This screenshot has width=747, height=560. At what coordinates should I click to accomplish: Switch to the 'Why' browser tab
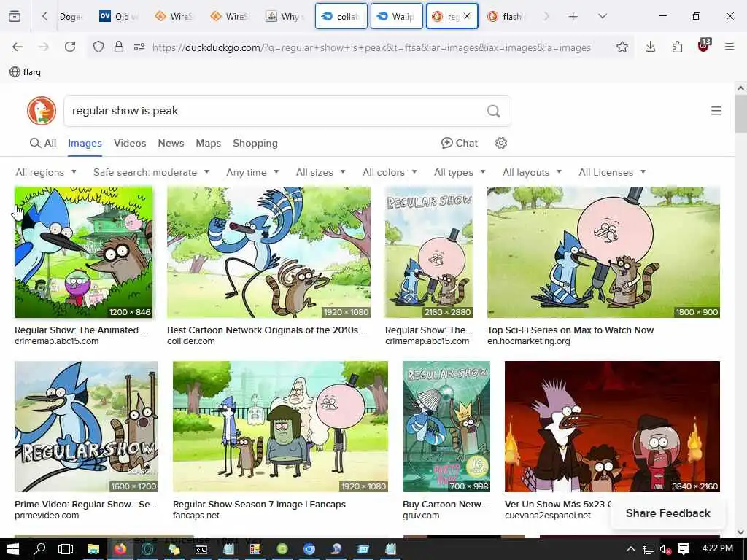coord(285,16)
